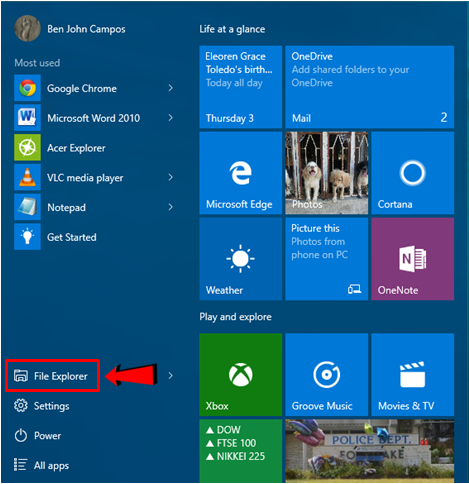Click the Power label

tap(48, 436)
